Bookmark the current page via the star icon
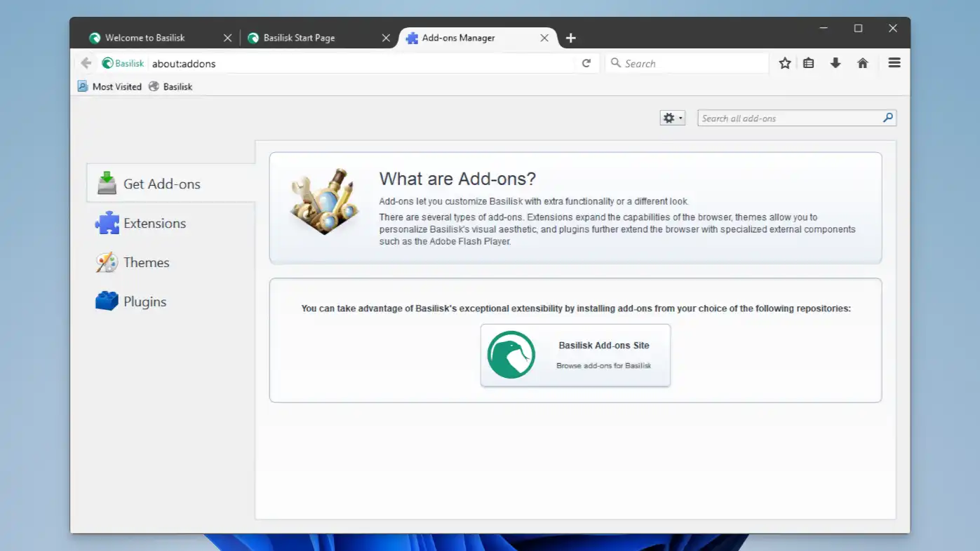 click(784, 62)
